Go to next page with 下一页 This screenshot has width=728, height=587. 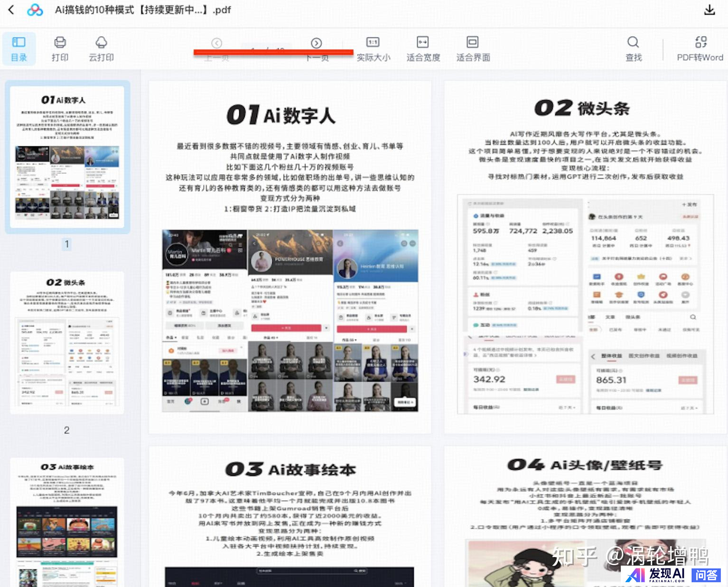[317, 44]
